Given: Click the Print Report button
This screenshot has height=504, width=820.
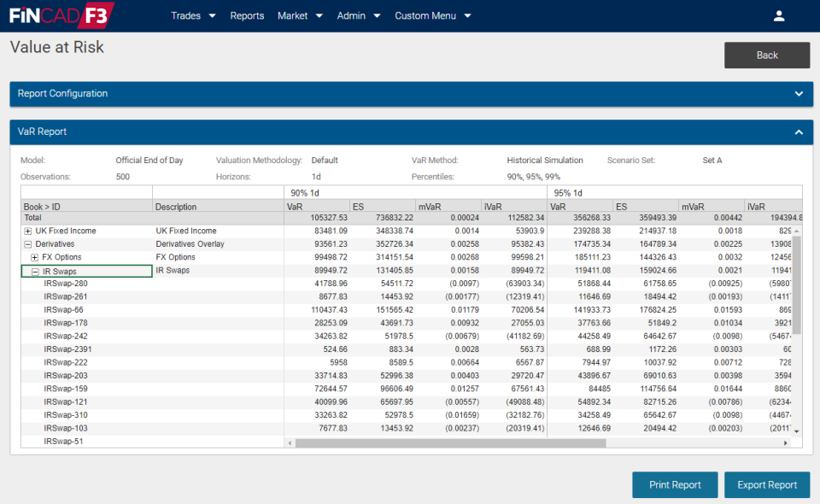Looking at the screenshot, I should click(x=675, y=484).
